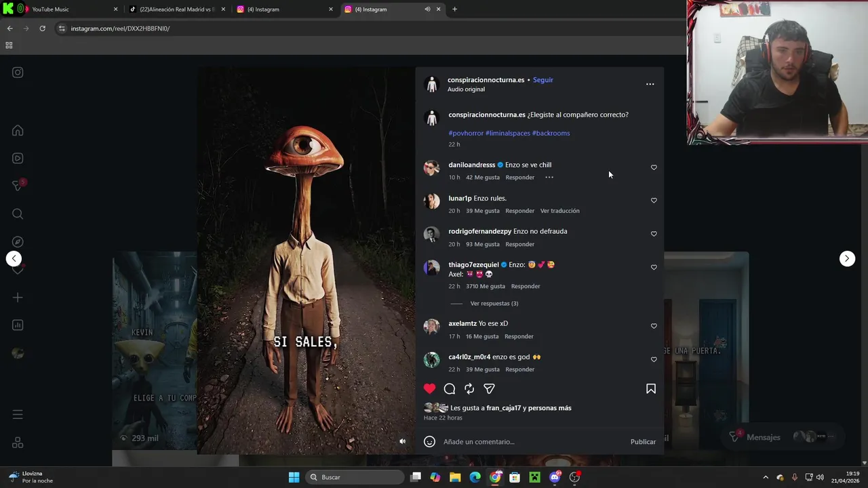Open the hamburger More menu in the sidebar

18,414
